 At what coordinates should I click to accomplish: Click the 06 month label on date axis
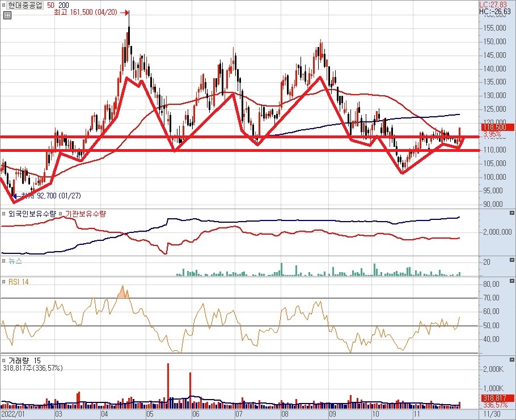196,414
